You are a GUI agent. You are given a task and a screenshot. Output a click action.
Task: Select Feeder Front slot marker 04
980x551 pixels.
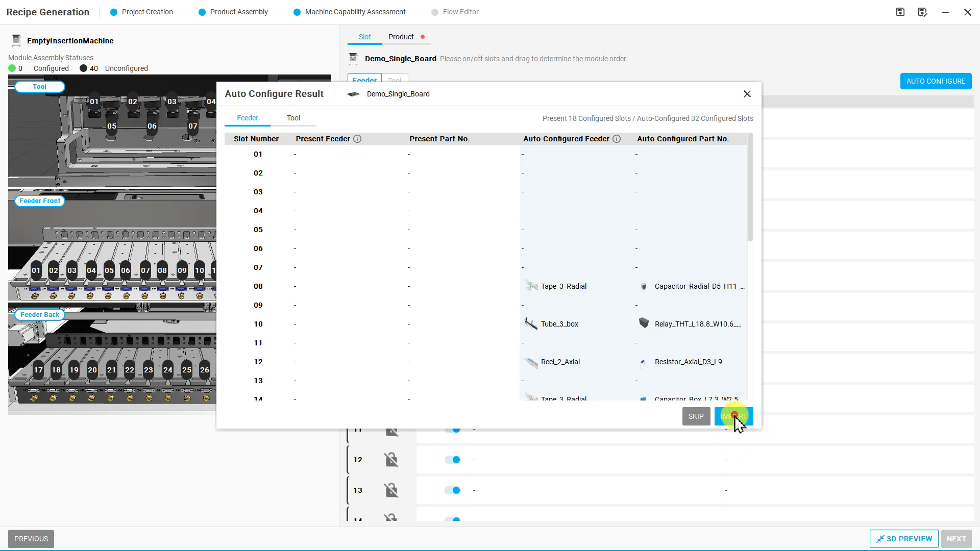coord(91,270)
